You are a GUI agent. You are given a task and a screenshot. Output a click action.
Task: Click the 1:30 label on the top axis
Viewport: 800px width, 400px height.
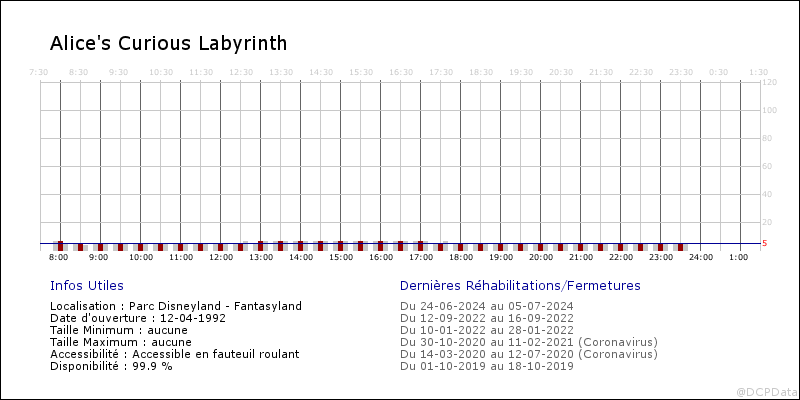(759, 72)
